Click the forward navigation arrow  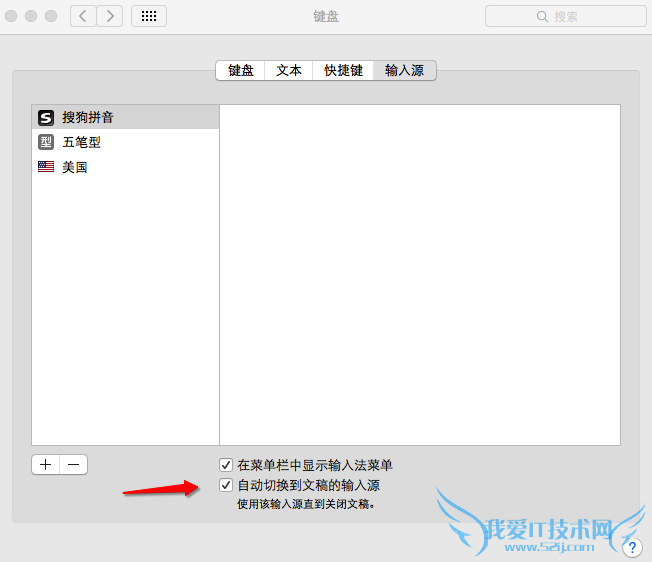[x=110, y=16]
